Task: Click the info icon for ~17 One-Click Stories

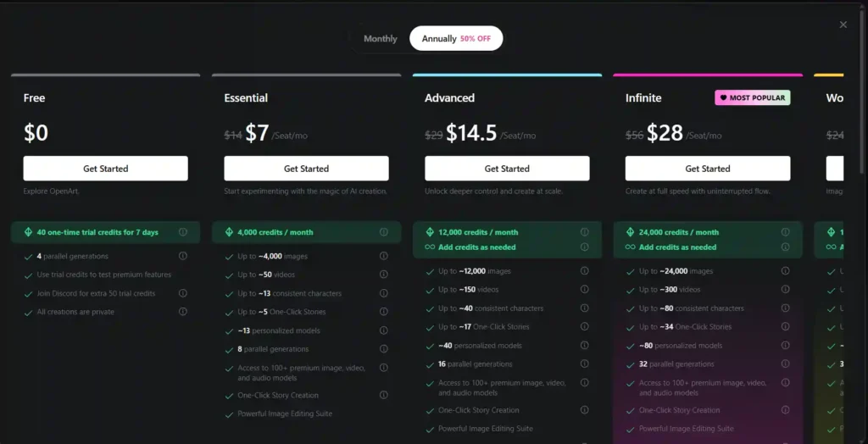Action: coord(585,326)
